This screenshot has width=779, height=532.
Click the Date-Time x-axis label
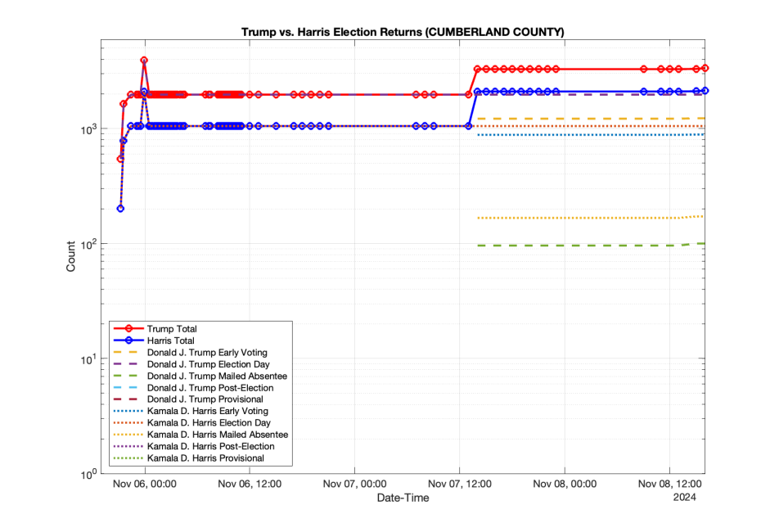403,498
